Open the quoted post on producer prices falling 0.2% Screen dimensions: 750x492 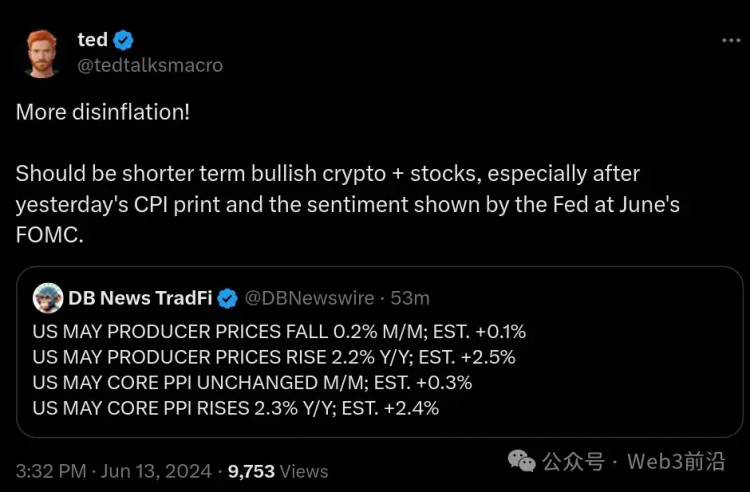pyautogui.click(x=380, y=352)
